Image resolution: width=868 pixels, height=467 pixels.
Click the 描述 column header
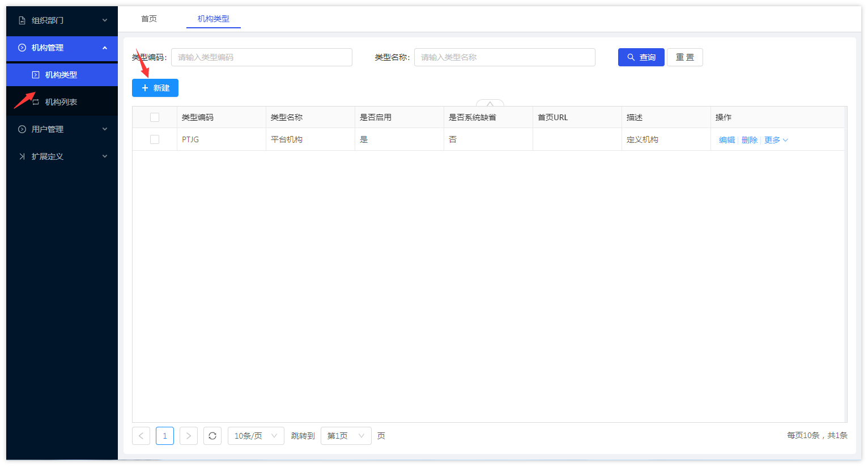666,117
